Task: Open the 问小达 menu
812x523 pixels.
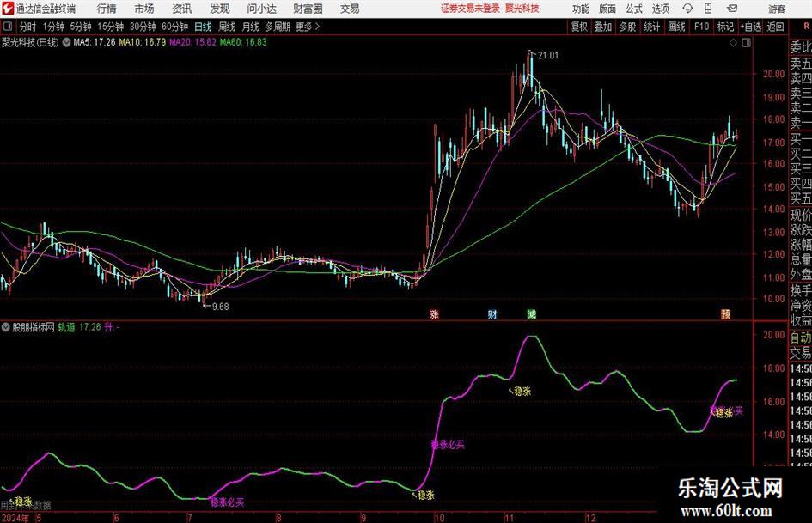Action: click(261, 9)
